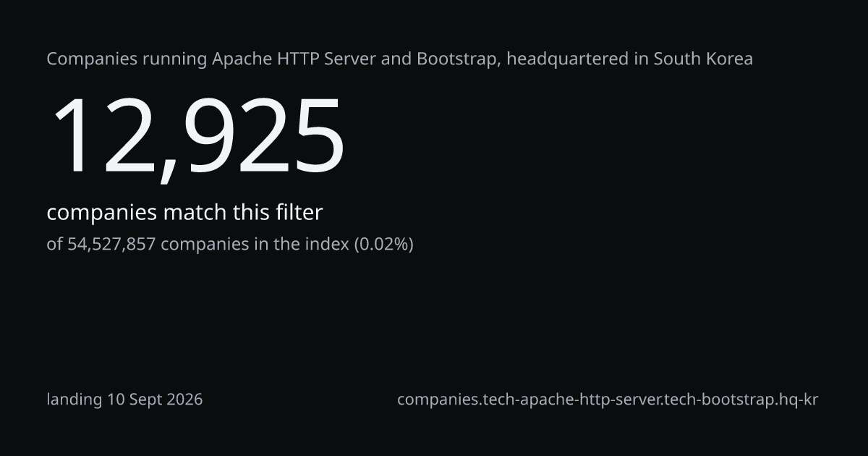Click the word 'landing' in the footer
The image size is (868, 456).
(x=75, y=400)
